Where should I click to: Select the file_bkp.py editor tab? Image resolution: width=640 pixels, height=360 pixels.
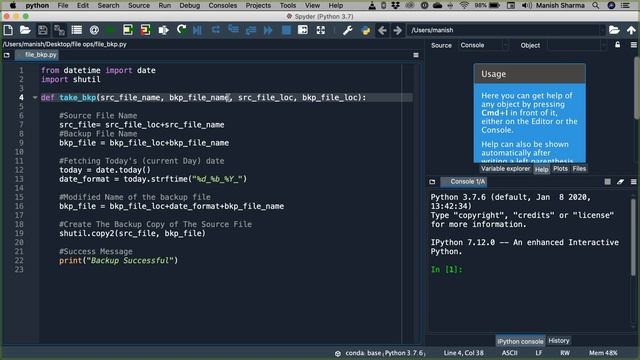37,55
